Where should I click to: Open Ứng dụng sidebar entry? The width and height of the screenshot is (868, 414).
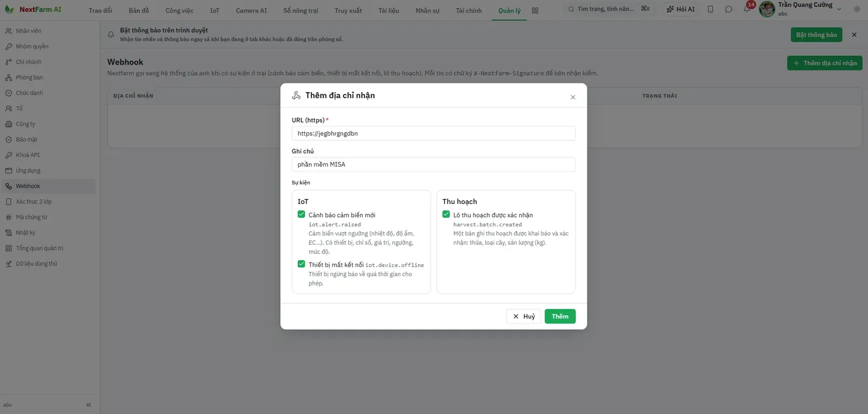(x=49, y=171)
